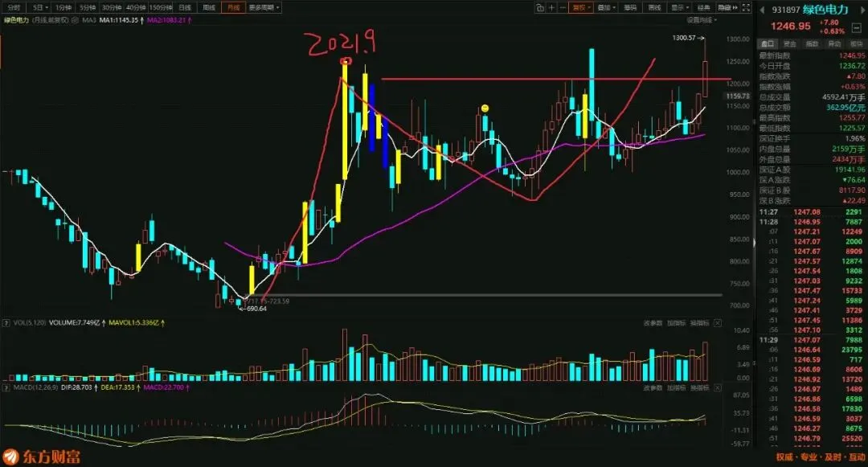
Task: Select the 异动 movement tab
Action: (834, 43)
